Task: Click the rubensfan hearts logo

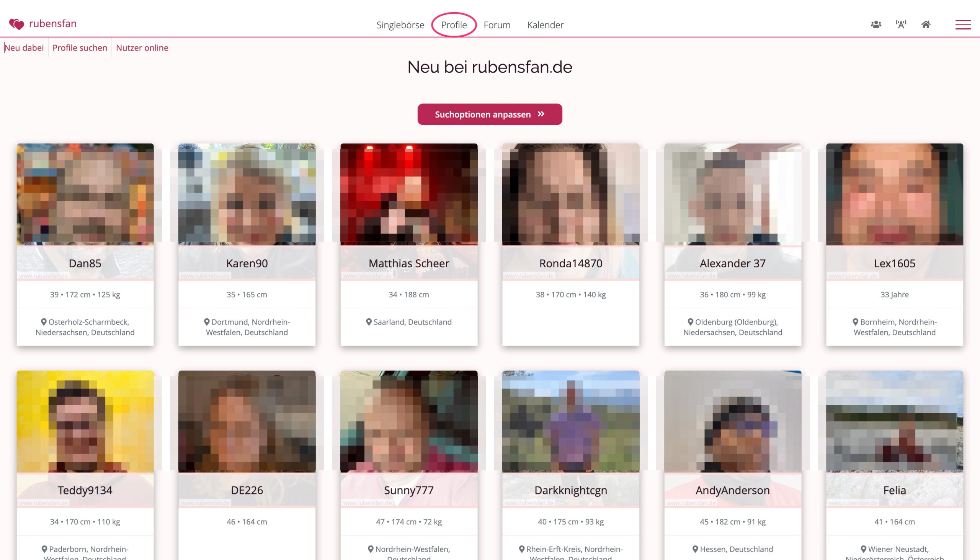Action: (x=16, y=24)
